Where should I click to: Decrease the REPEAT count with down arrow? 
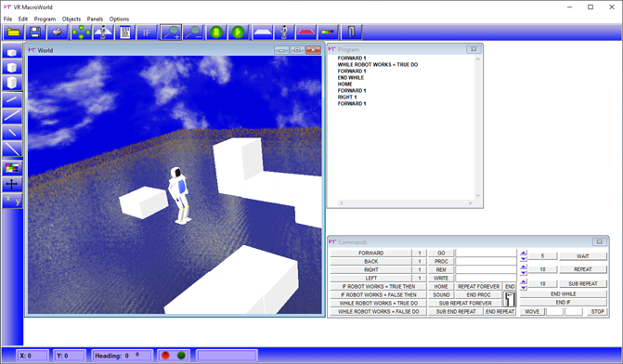[x=524, y=273]
